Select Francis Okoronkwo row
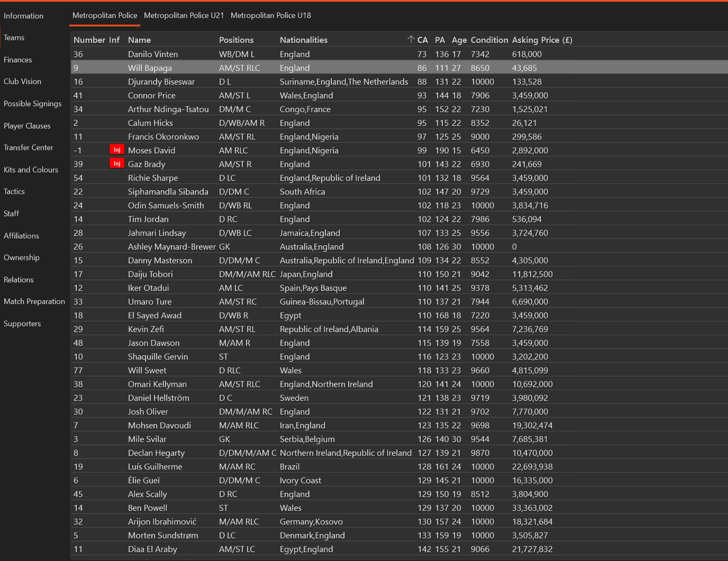The height and width of the screenshot is (561, 728). pos(399,136)
